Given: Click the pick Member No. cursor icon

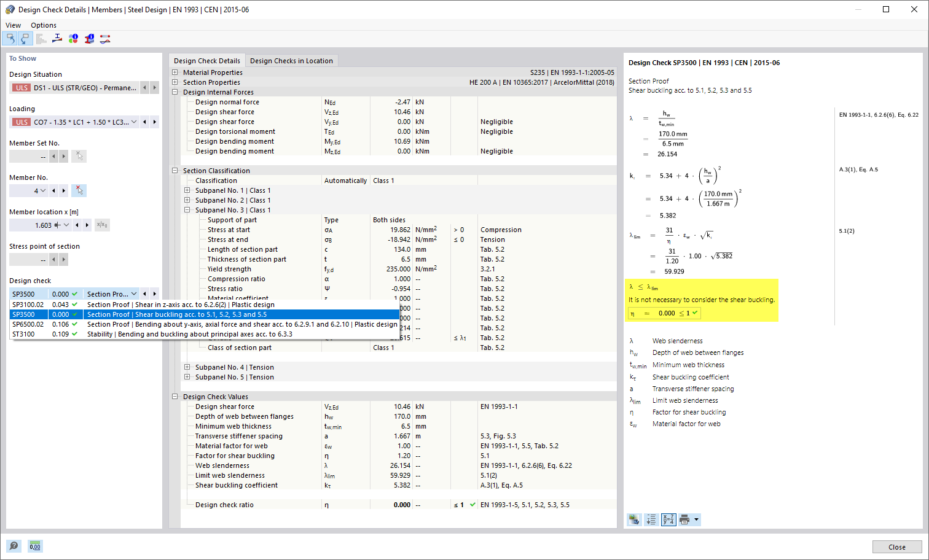Looking at the screenshot, I should point(79,191).
